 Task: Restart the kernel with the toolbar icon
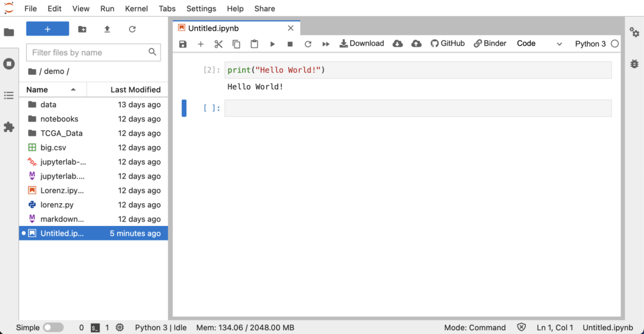click(308, 44)
